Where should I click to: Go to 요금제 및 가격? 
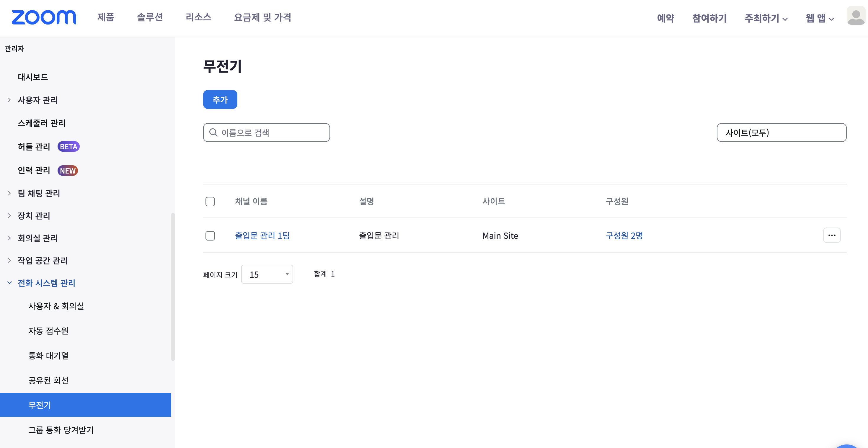[262, 17]
